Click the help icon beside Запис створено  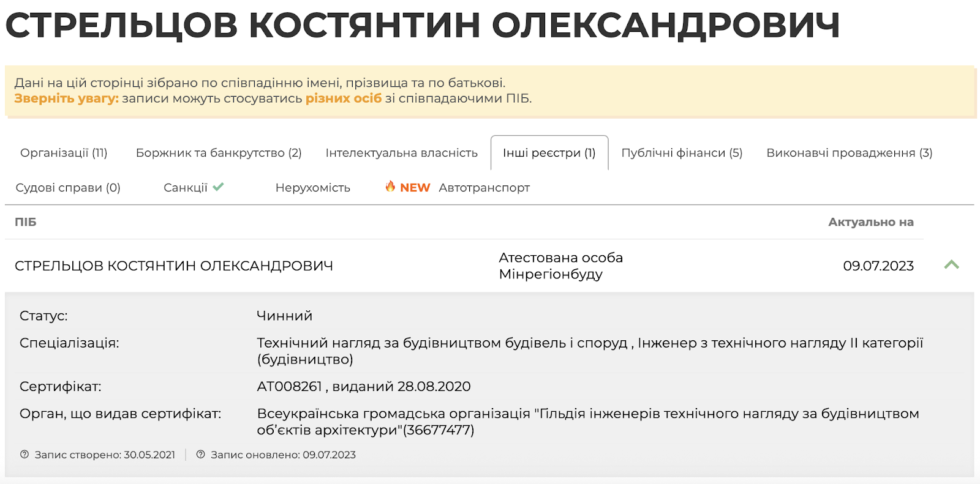[x=24, y=455]
